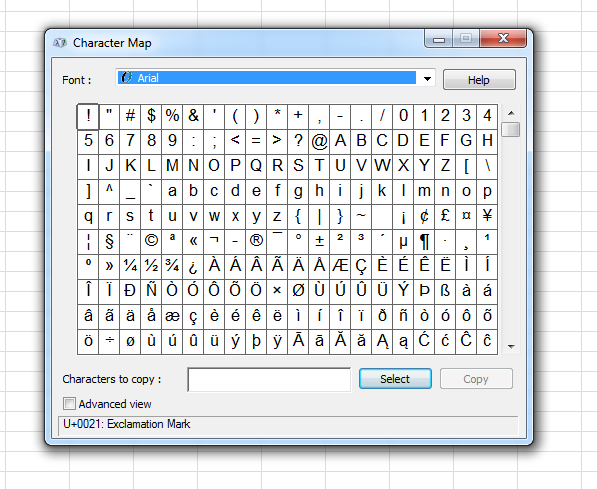Screen dimensions: 597x489
Task: Select the question mark ? character
Action: pos(298,141)
